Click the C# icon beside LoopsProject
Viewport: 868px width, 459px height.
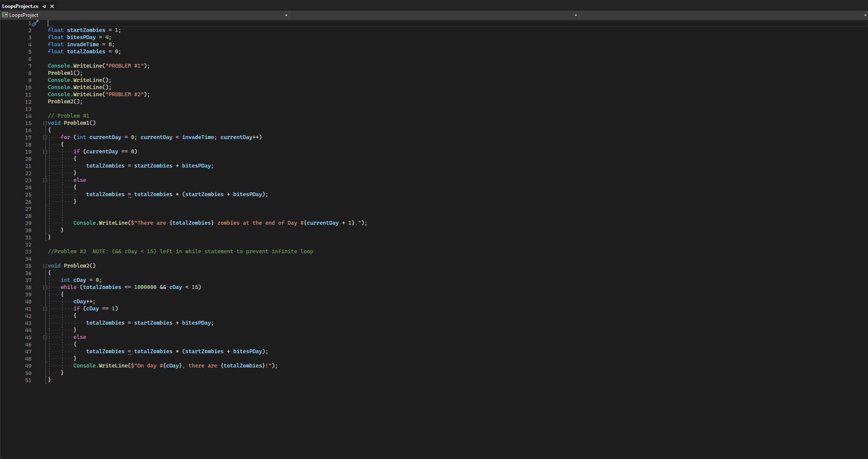(x=5, y=15)
